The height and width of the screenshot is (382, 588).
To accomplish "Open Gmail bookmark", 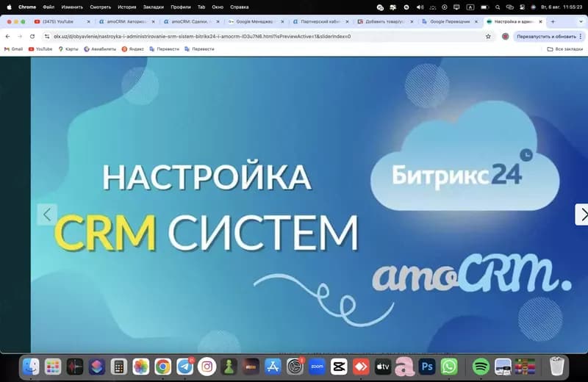I will [13, 49].
